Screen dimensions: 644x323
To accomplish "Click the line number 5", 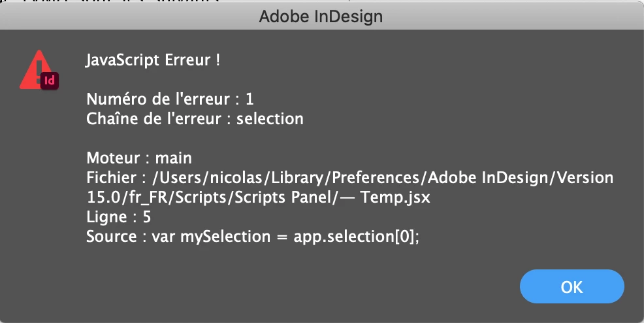I will (147, 217).
